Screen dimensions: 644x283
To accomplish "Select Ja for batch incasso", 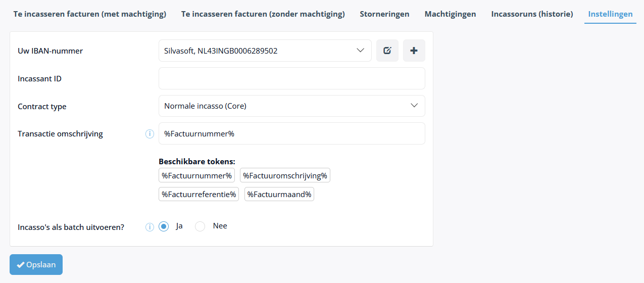I will 164,226.
